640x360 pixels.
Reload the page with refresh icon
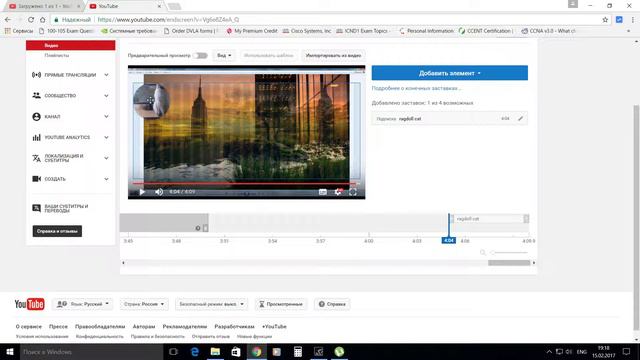31,20
